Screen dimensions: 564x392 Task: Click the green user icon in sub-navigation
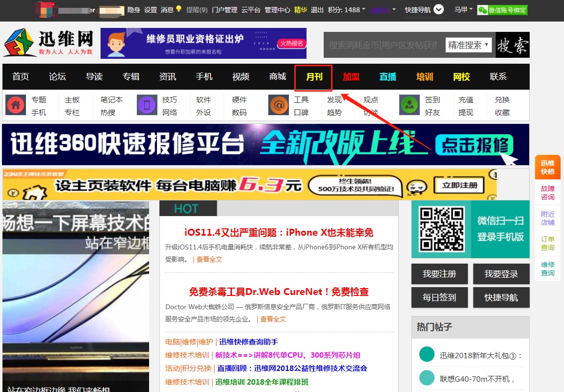point(410,105)
